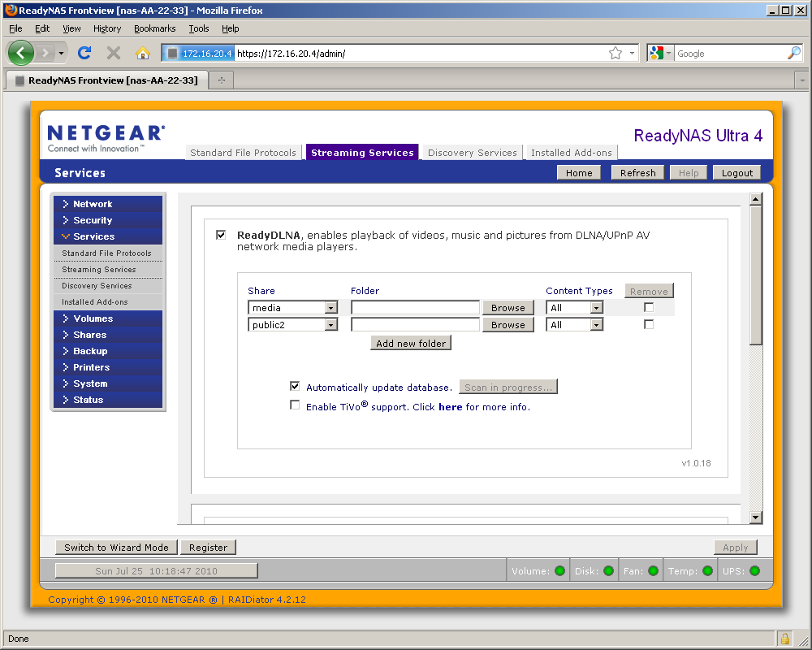Click the site identity box 172.16.20.4
Screen dimensions: 812x650
[200, 53]
